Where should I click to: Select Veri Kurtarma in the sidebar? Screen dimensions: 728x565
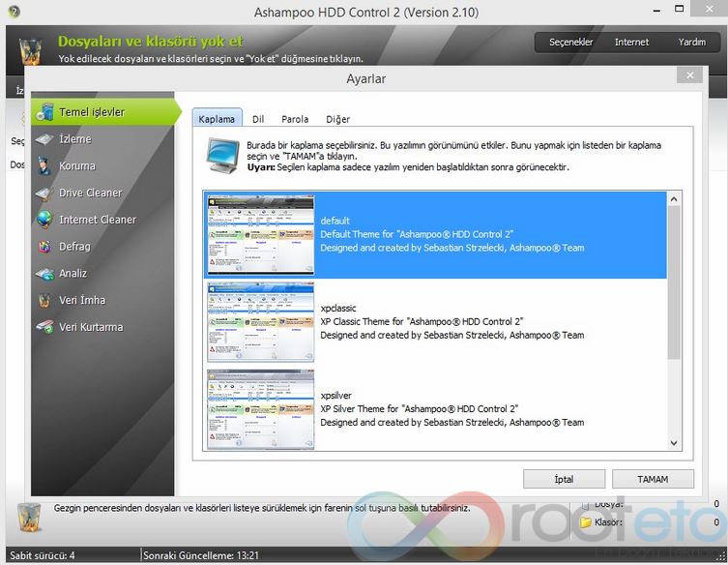102,327
